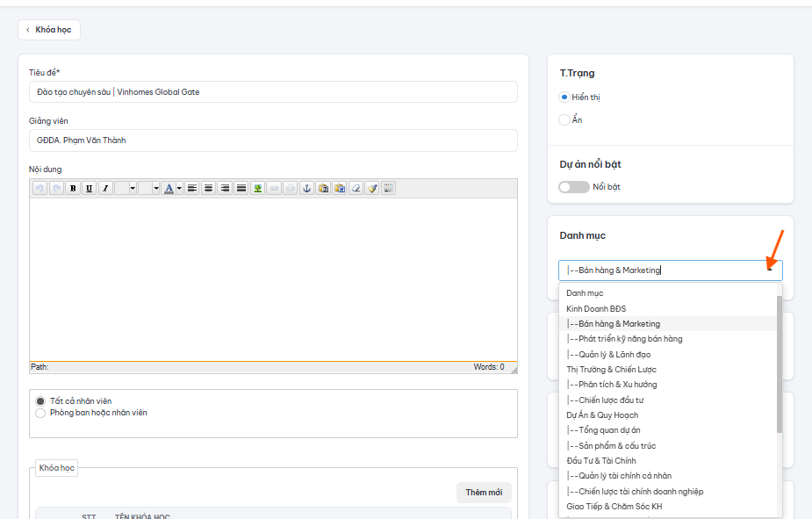
Task: Center-align the editor text
Action: tap(209, 188)
